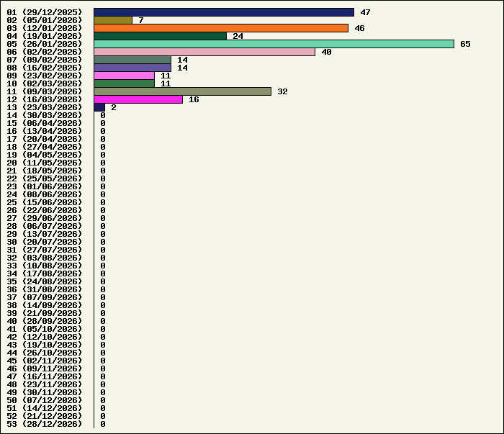Click the gray-green bar for 09/02/2026
Viewport: 504px width, 434px height.
(x=132, y=60)
